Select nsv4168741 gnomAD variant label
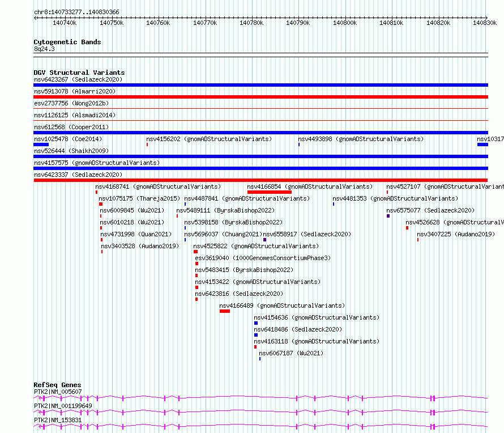Image resolution: width=504 pixels, height=433 pixels. tap(158, 186)
